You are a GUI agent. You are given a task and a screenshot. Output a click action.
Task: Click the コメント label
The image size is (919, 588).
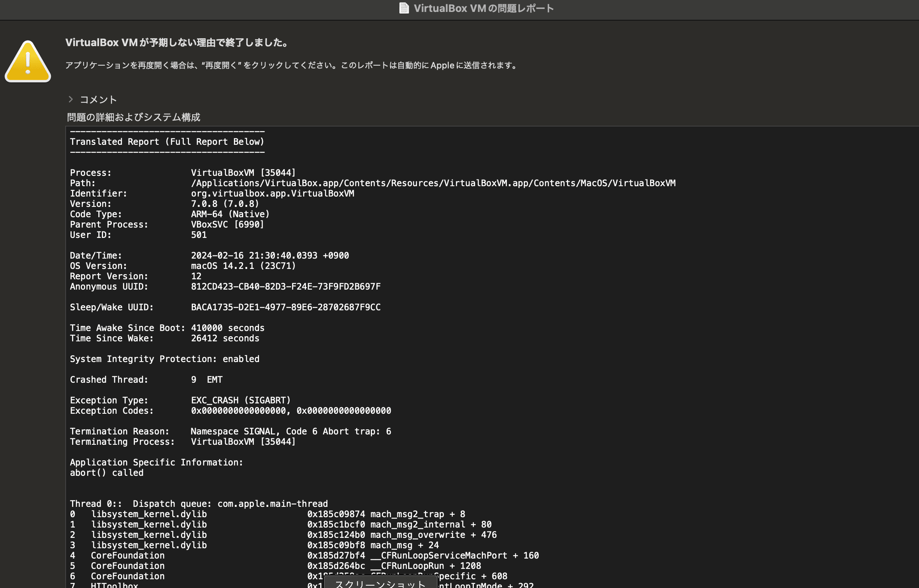(x=98, y=99)
